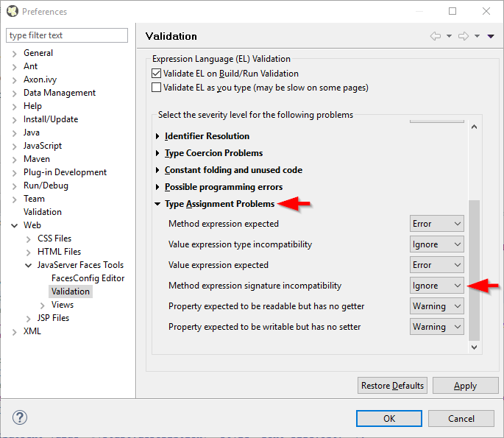Select JavaServer Faces Tools tree item
The height and width of the screenshot is (438, 504).
pyautogui.click(x=80, y=265)
